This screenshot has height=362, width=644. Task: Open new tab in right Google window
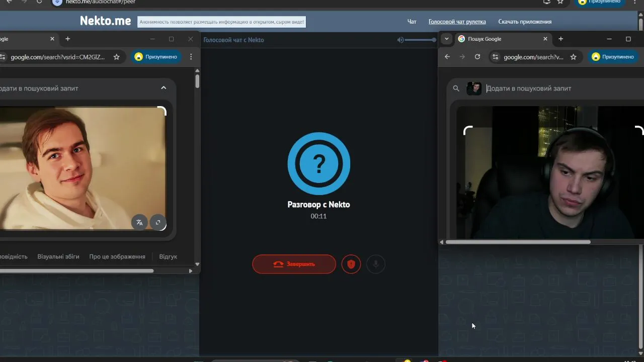pos(560,39)
